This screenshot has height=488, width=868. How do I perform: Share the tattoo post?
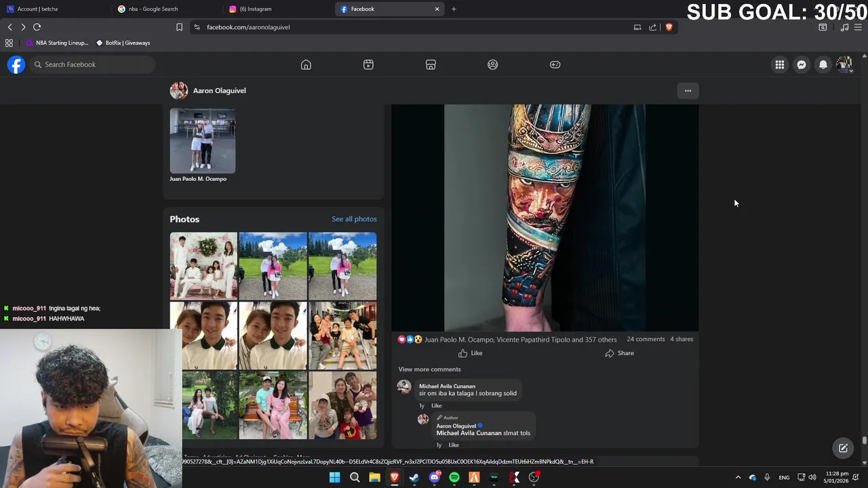coord(619,353)
